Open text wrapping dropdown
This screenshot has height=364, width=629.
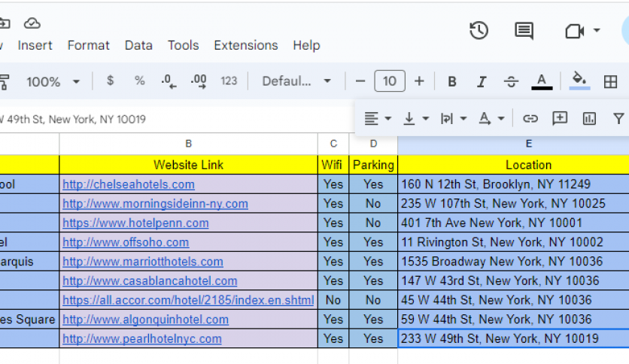pyautogui.click(x=453, y=118)
